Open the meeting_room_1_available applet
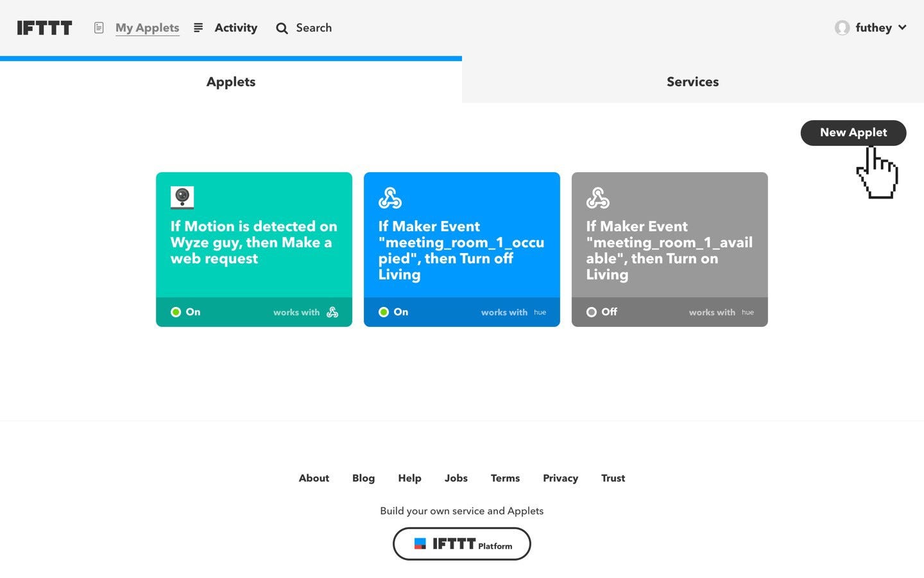 (669, 250)
